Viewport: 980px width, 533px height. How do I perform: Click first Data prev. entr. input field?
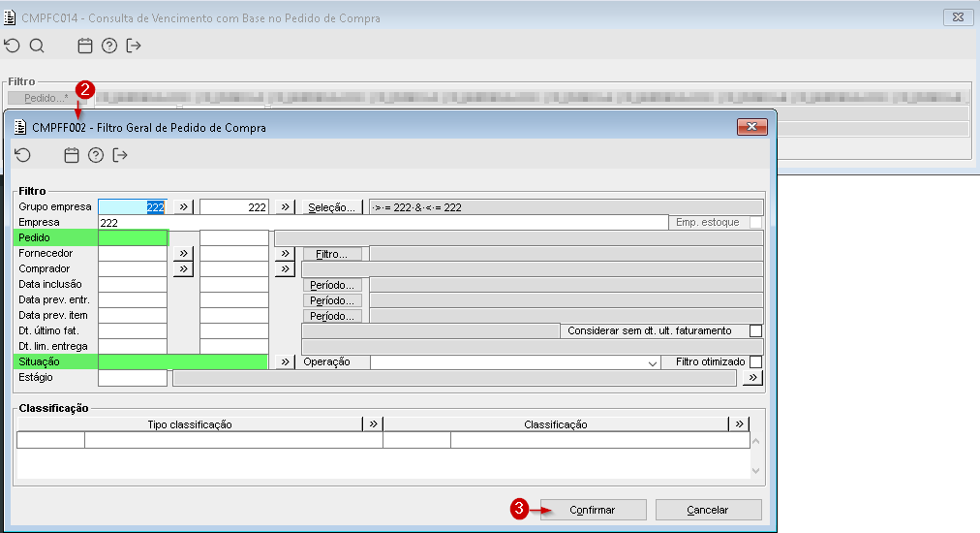[133, 300]
